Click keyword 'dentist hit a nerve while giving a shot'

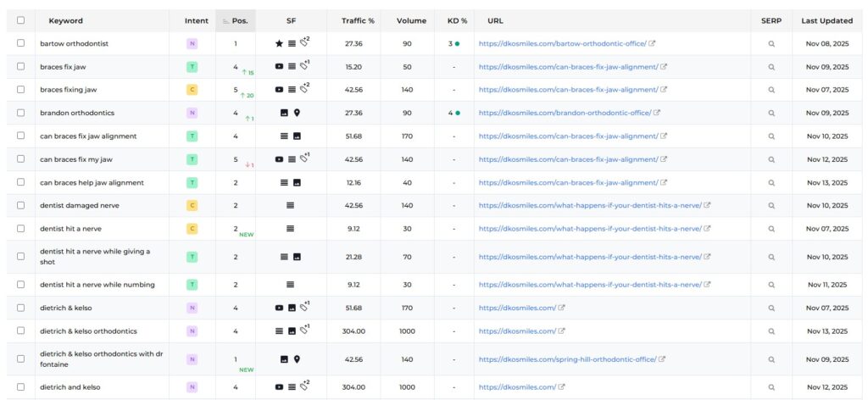point(95,257)
